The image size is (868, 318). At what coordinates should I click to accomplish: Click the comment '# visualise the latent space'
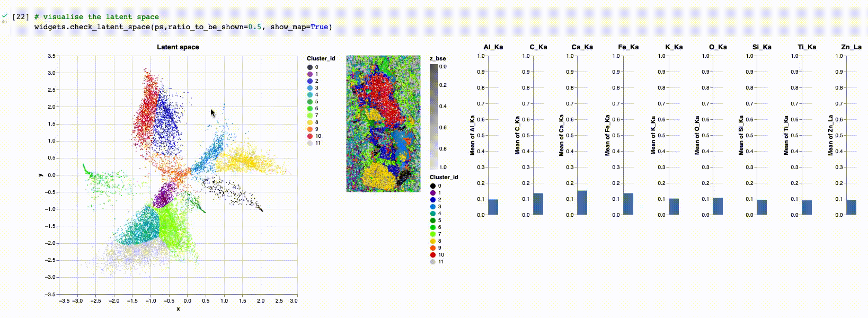tap(96, 17)
